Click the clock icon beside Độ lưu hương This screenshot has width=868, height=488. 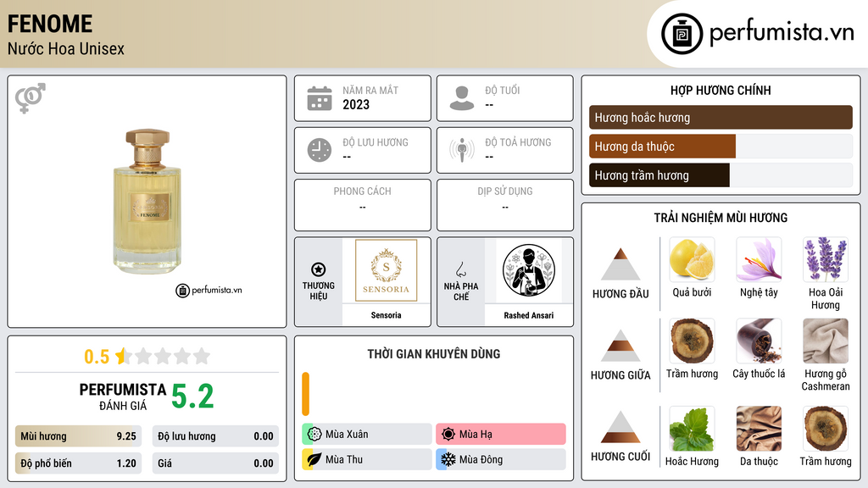click(320, 150)
